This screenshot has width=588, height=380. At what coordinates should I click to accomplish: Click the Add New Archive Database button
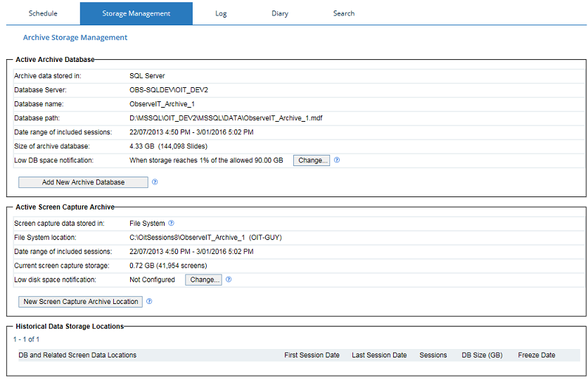[83, 182]
